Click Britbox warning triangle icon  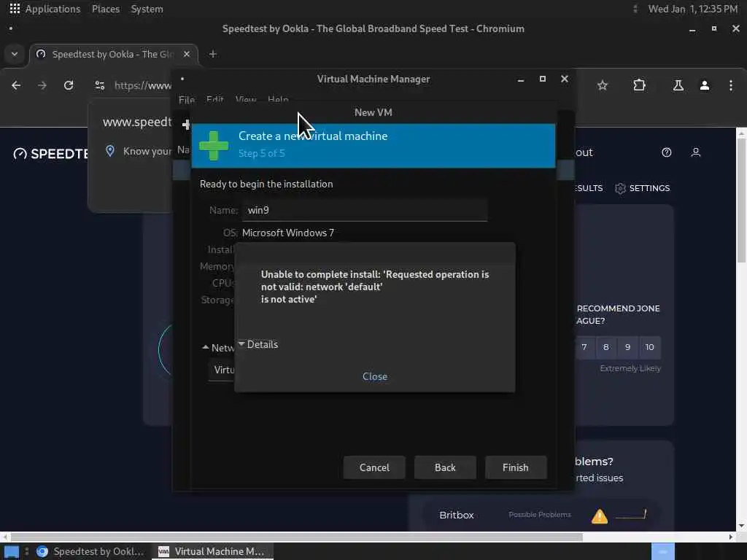(x=600, y=516)
